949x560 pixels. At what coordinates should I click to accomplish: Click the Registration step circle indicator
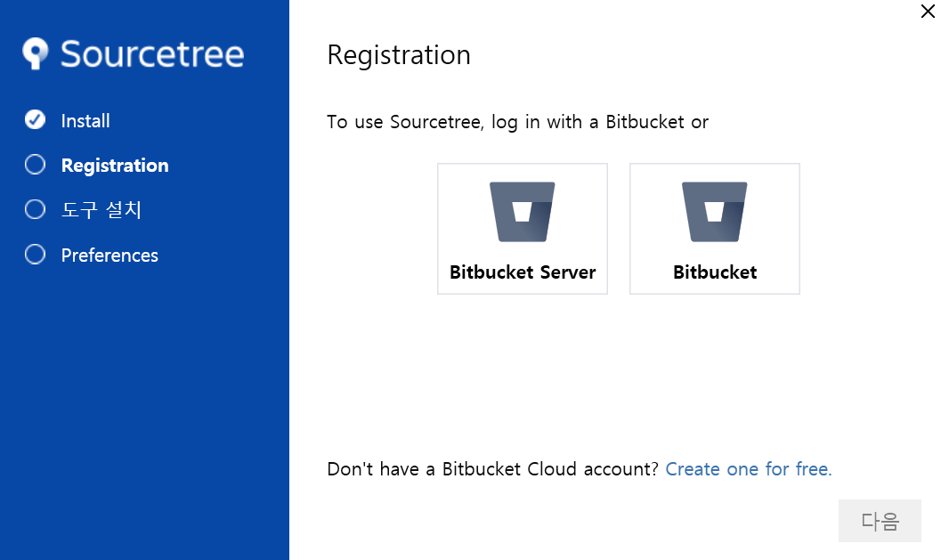35,165
